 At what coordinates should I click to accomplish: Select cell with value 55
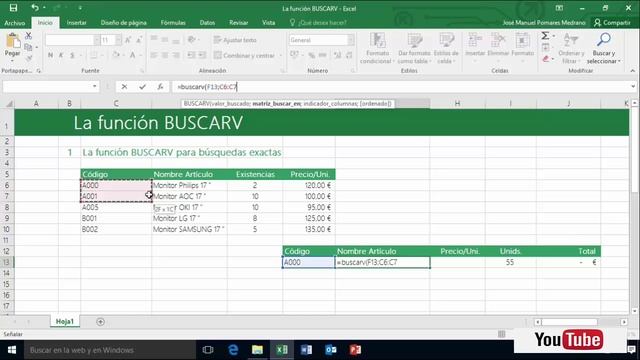click(x=510, y=262)
